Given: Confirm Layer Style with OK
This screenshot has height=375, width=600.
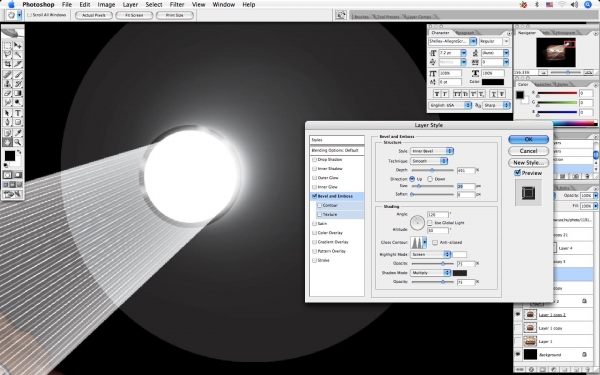Looking at the screenshot, I should click(x=528, y=139).
